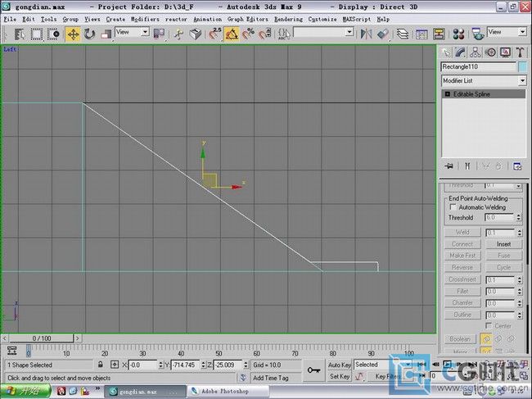The image size is (532, 399).
Task: Switch to the Hierarchy panel tab
Action: [476, 52]
